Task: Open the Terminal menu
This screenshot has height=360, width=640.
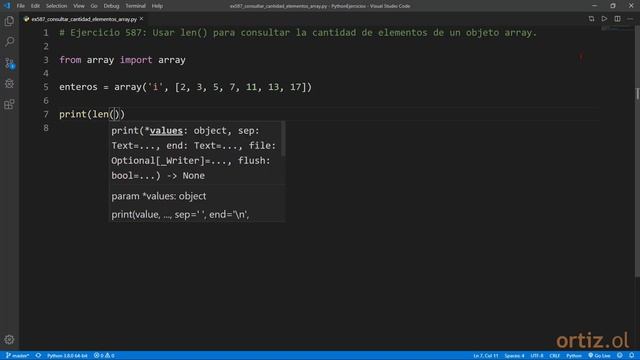Action: [x=136, y=6]
